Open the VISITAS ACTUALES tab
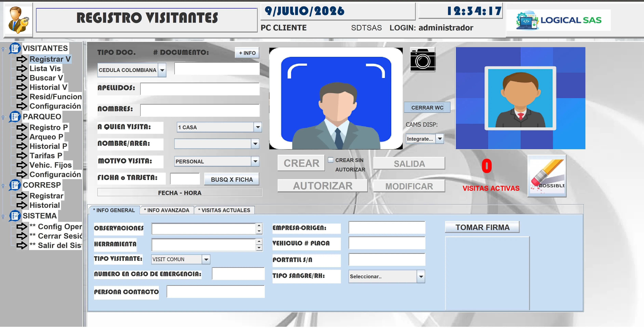 [x=224, y=210]
